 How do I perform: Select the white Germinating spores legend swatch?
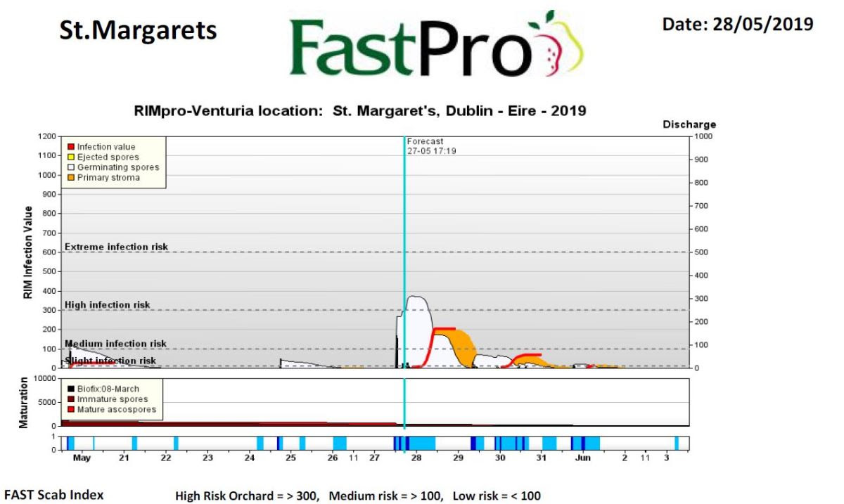click(71, 167)
